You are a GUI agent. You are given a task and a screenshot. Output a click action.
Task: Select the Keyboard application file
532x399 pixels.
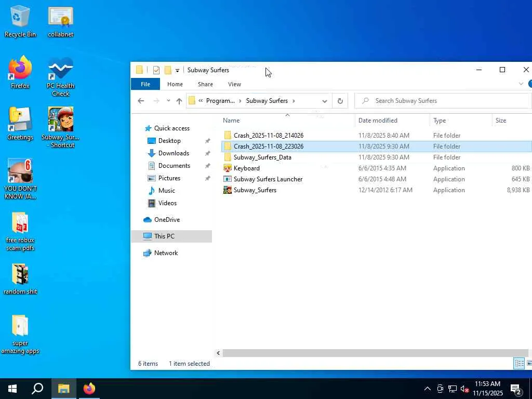pos(376,168)
